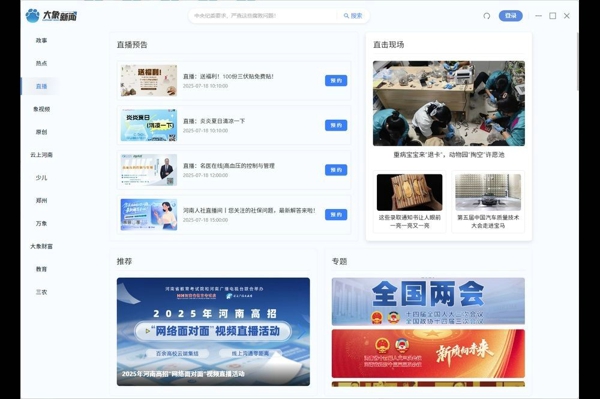The height and width of the screenshot is (399, 600).
Task: Open the 郑州 sidebar section
Action: (41, 200)
